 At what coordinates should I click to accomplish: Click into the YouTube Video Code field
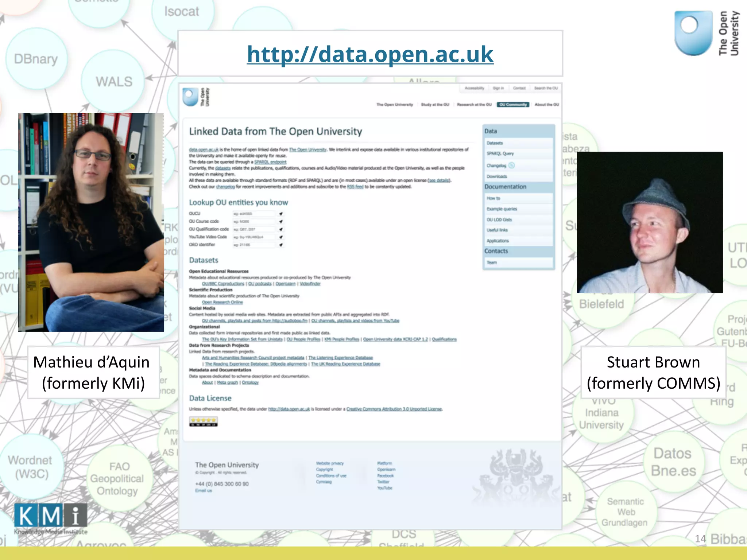pyautogui.click(x=254, y=237)
